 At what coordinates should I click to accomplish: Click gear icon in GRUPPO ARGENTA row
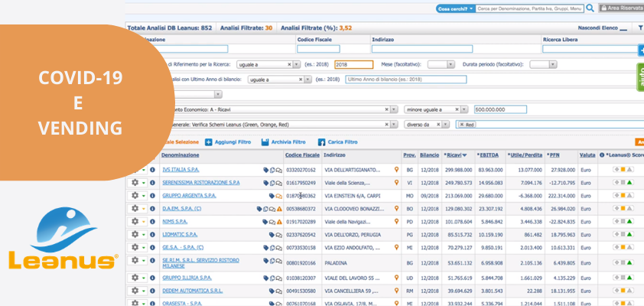135,196
